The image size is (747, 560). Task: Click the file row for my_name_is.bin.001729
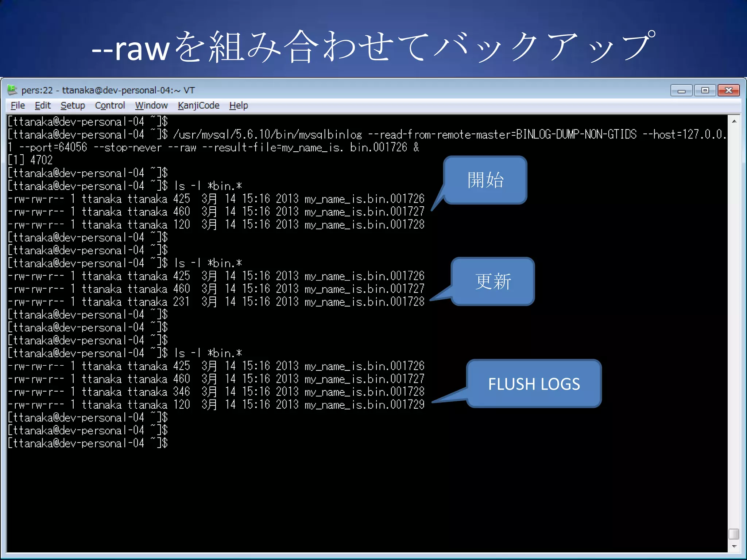coord(216,405)
